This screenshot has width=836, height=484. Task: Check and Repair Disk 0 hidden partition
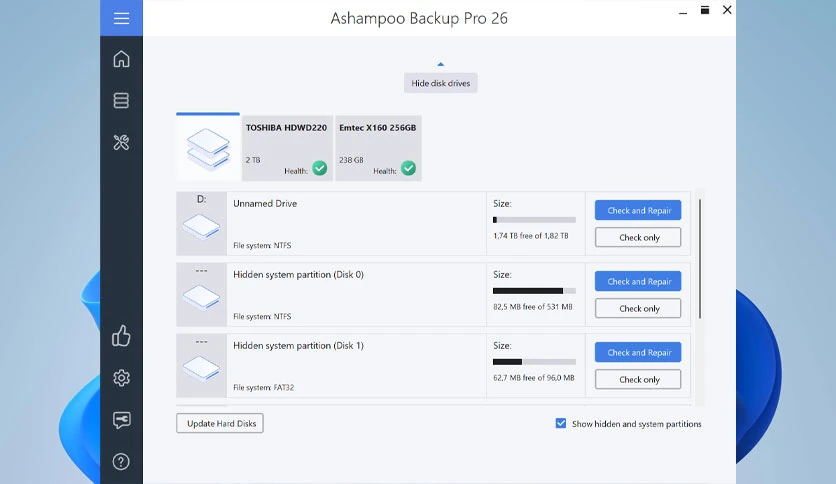pos(638,281)
